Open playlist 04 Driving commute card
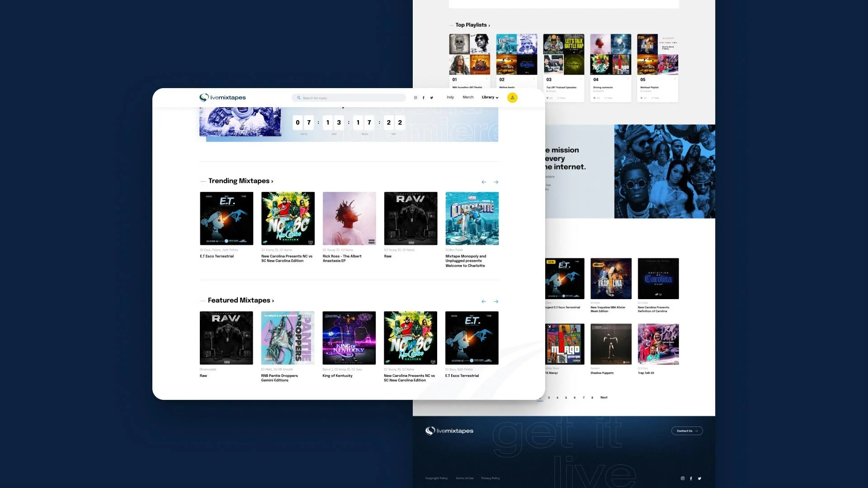The image size is (868, 488). click(611, 68)
